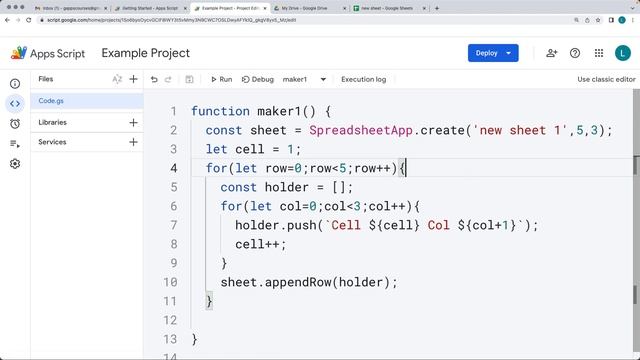Click on cell++ in line 8
Image resolution: width=640 pixels, height=360 pixels.
point(257,244)
